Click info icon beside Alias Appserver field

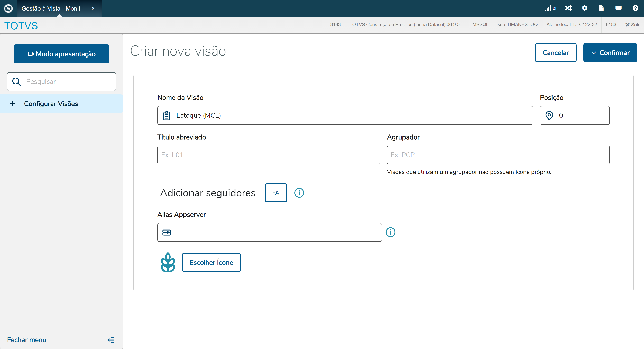coord(390,232)
